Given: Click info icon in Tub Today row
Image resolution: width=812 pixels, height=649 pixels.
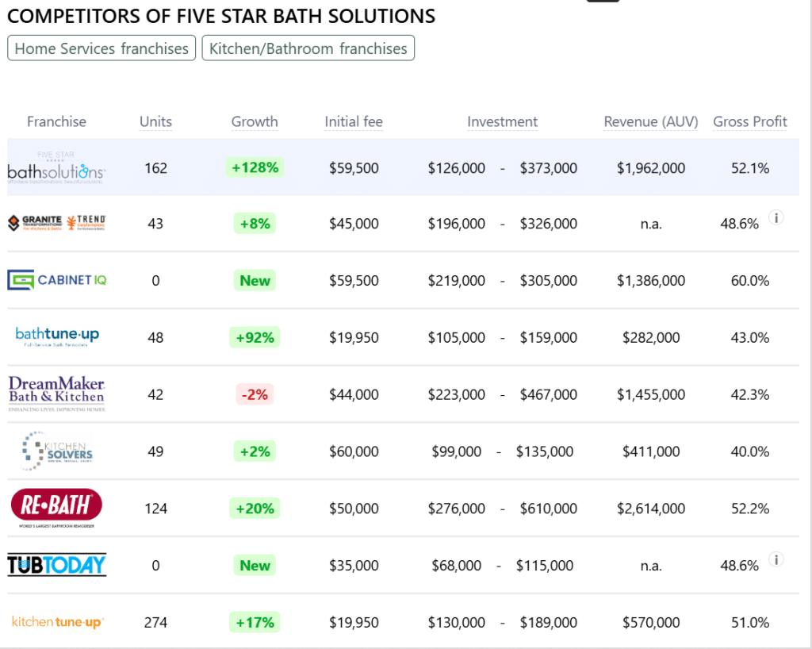Looking at the screenshot, I should coord(776,559).
